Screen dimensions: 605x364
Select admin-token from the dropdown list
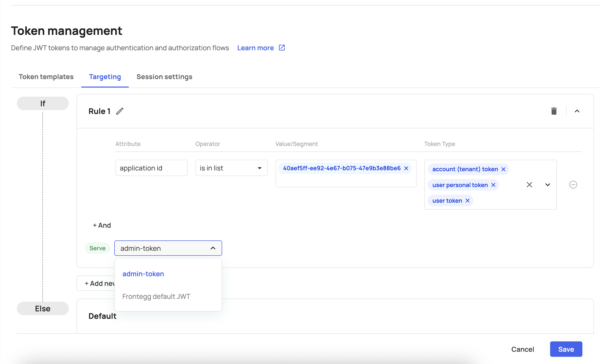(143, 274)
